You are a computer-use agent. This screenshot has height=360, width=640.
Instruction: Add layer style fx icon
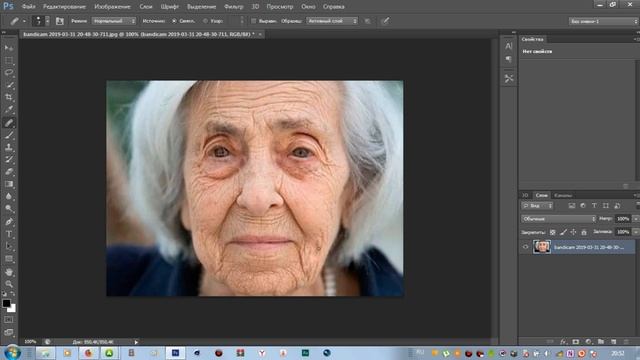[563, 341]
